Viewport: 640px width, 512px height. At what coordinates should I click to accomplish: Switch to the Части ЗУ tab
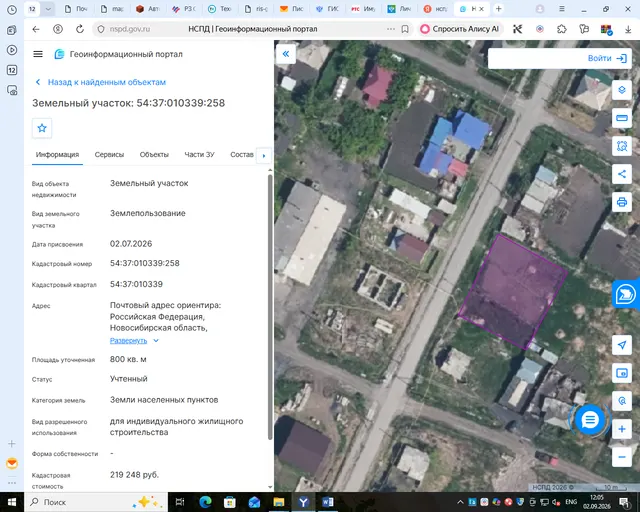coord(199,155)
